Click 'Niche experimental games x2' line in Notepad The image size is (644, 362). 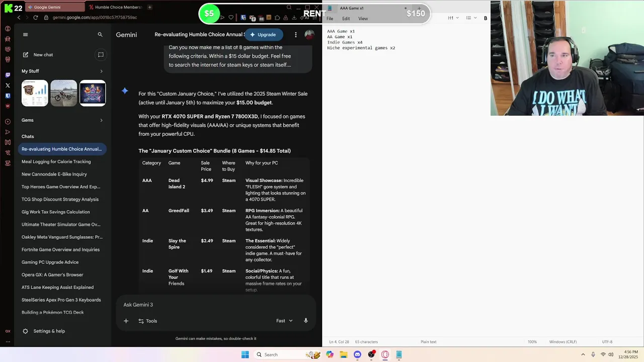(x=361, y=48)
